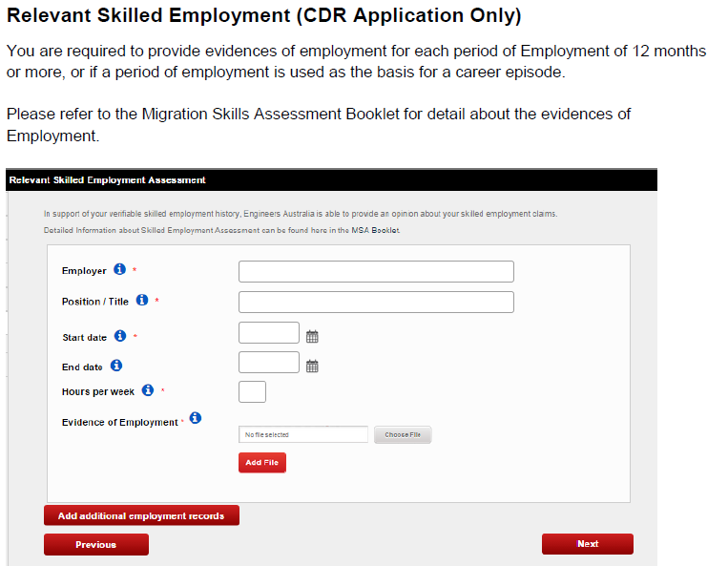Click the Employer info icon
The width and height of the screenshot is (728, 566).
(119, 270)
